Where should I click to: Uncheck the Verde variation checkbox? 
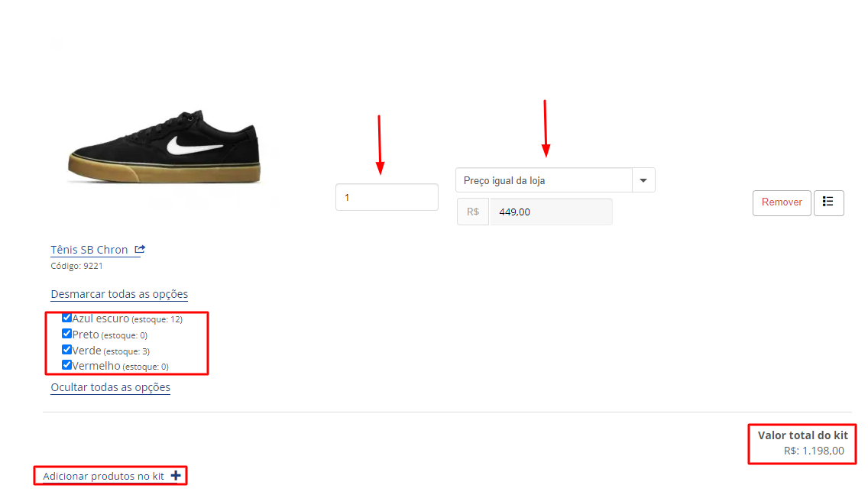[x=66, y=350]
